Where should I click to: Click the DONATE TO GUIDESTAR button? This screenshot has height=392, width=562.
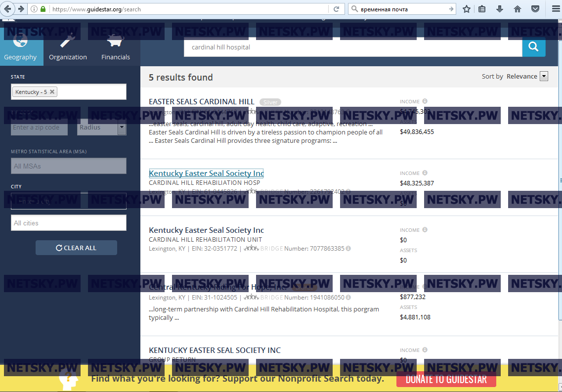click(x=446, y=379)
